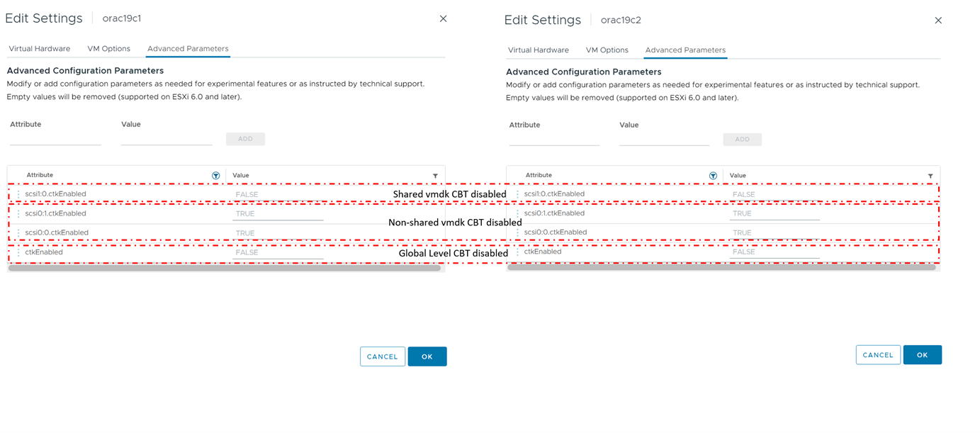Viewport: 980px width, 433px height.
Task: Click drag handle for ctkEnabled in orac19c1
Action: click(x=18, y=252)
